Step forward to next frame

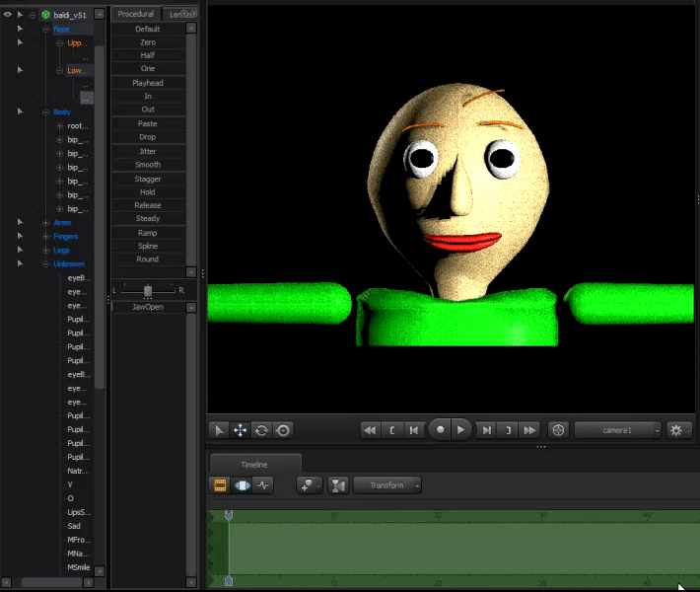[x=487, y=430]
